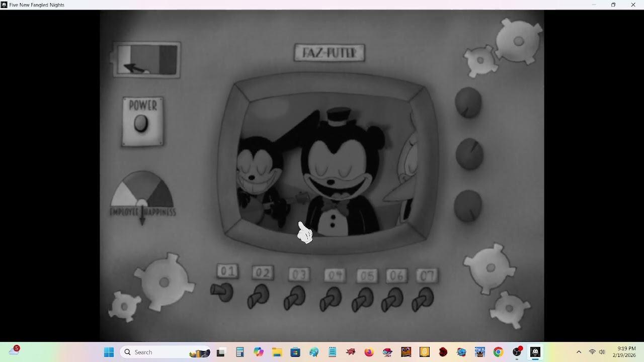
Task: Open Notepad from the taskbar
Action: coord(332,352)
